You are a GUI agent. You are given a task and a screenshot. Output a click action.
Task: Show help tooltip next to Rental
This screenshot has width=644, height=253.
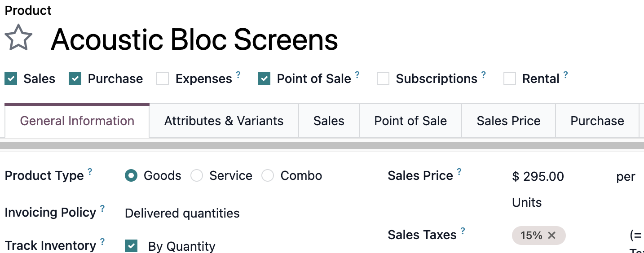tap(565, 74)
